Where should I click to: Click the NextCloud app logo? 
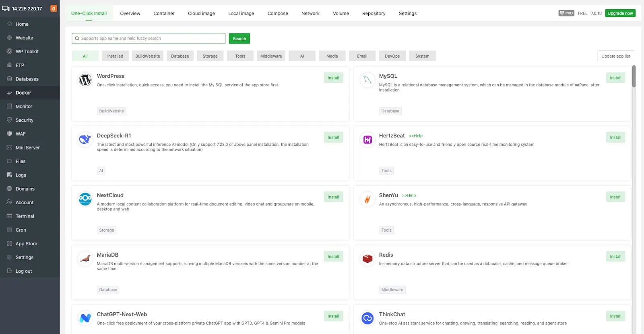[85, 199]
